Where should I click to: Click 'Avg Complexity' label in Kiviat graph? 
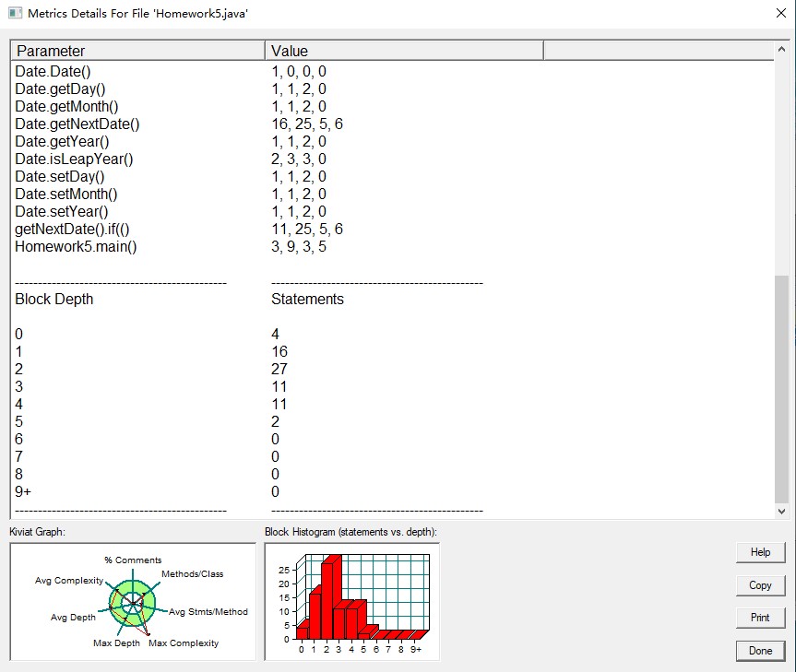point(69,580)
